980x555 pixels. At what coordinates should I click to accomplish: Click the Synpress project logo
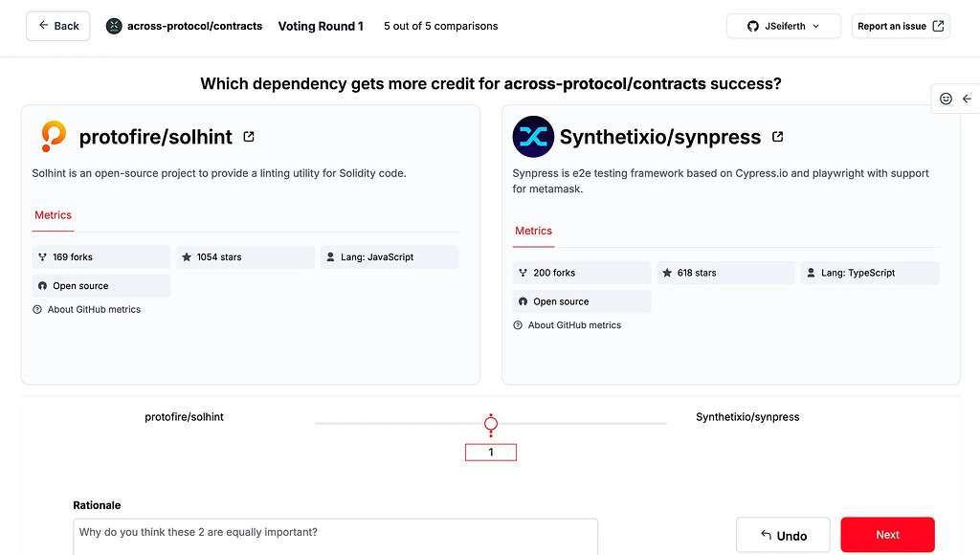(533, 137)
